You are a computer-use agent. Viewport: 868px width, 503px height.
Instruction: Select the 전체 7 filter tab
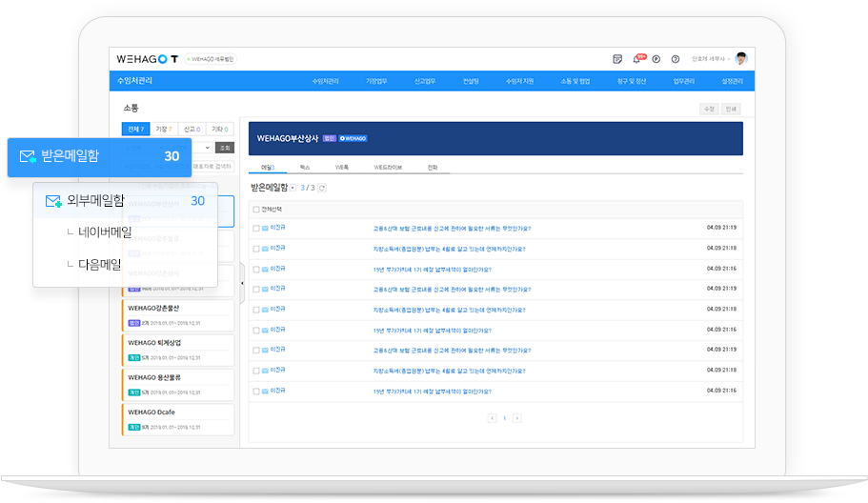135,129
